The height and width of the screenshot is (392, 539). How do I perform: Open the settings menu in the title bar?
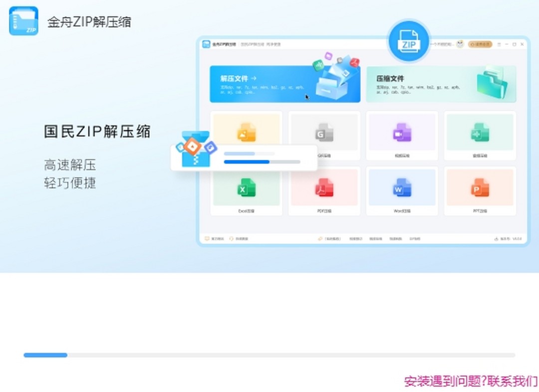click(x=499, y=44)
